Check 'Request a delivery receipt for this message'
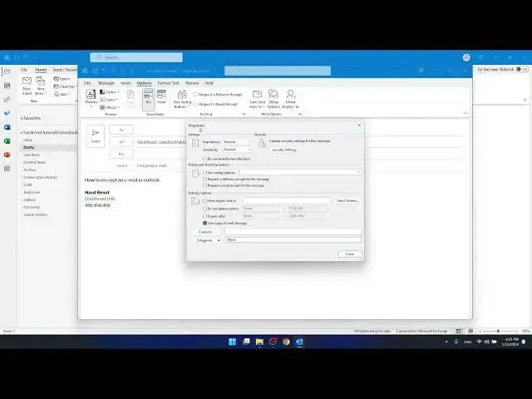This screenshot has width=532, height=399. pyautogui.click(x=204, y=180)
